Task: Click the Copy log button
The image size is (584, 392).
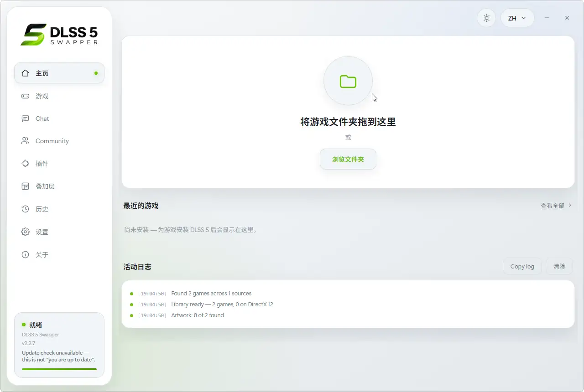Action: point(522,266)
